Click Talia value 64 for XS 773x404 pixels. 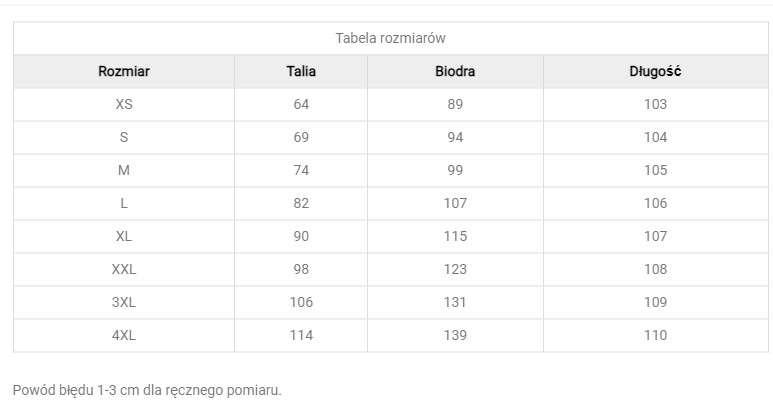301,105
